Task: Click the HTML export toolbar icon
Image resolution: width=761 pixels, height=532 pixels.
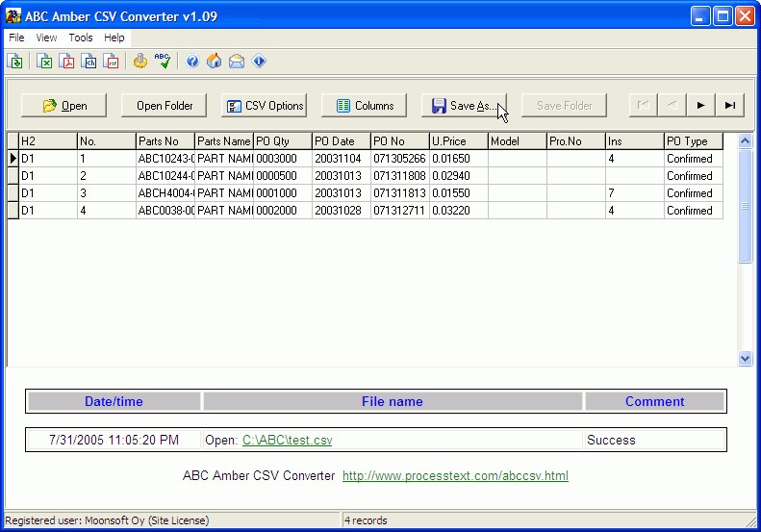Action: click(x=89, y=62)
